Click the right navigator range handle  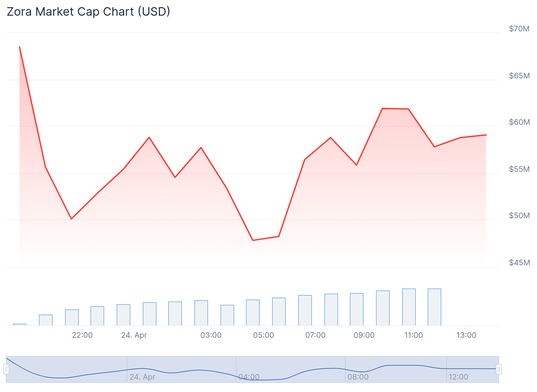pyautogui.click(x=498, y=369)
